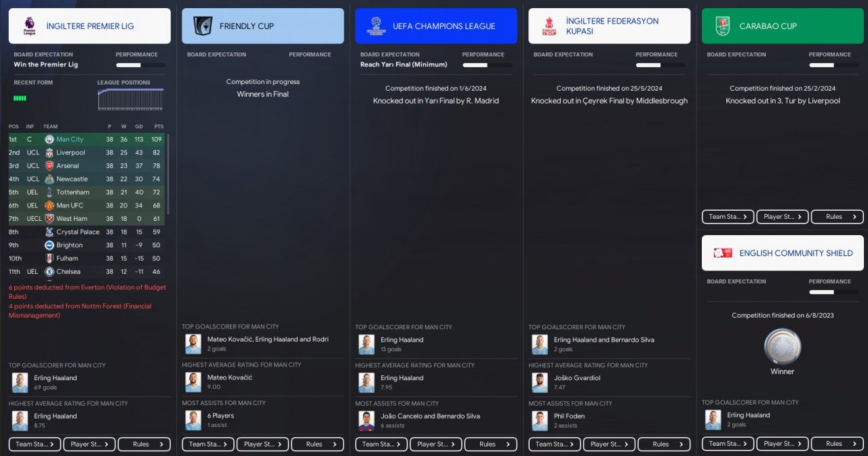This screenshot has width=868, height=456.
Task: Open Player Stats in Community Shield panel
Action: [x=783, y=444]
